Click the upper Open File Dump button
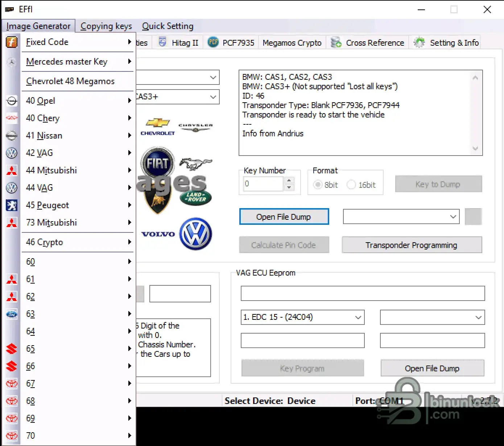The width and height of the screenshot is (504, 446). click(x=284, y=217)
